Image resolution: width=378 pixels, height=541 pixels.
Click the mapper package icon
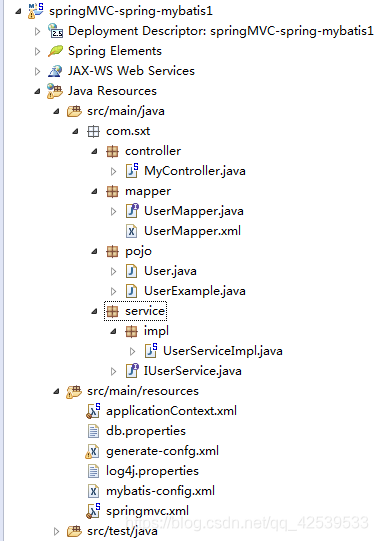coord(112,191)
